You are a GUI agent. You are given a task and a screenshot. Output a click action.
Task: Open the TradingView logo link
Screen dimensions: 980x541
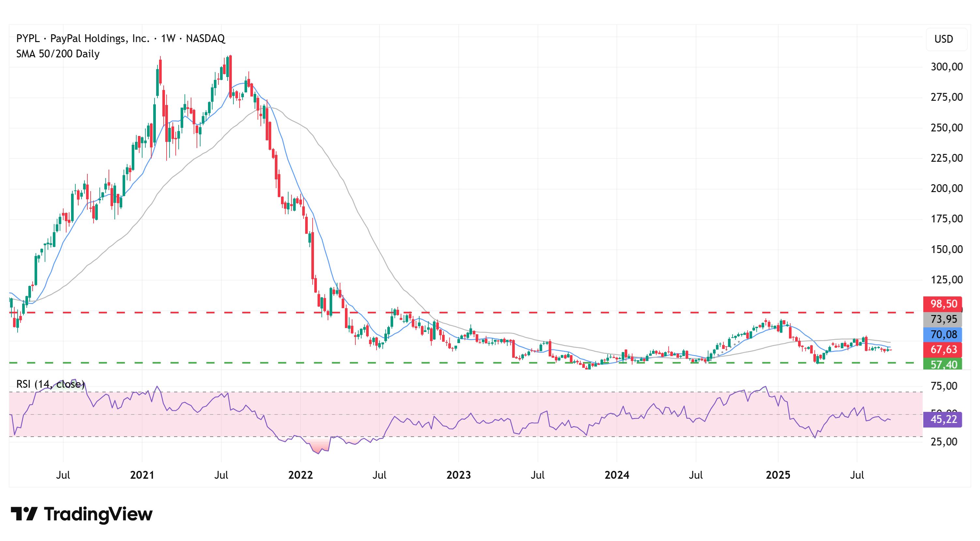[x=82, y=514]
